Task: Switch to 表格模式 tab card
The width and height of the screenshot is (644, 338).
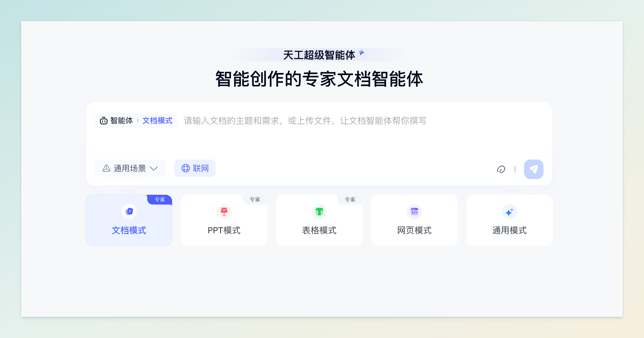Action: point(319,230)
